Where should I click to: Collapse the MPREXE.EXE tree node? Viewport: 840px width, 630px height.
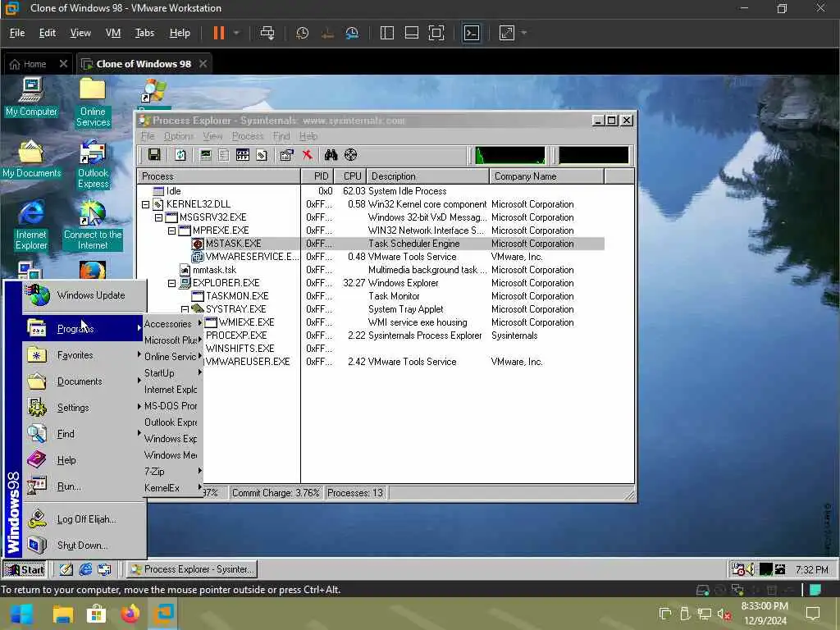(171, 231)
